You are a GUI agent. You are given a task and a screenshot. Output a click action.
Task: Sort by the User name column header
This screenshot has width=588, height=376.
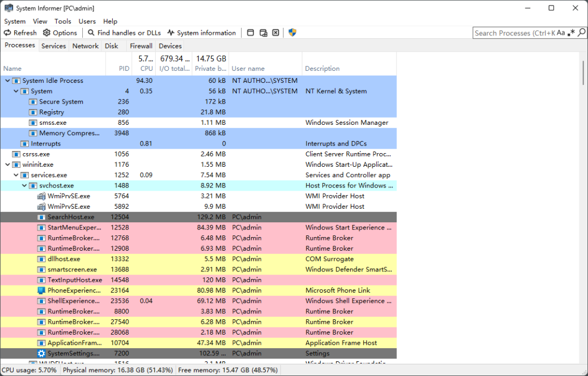click(266, 64)
